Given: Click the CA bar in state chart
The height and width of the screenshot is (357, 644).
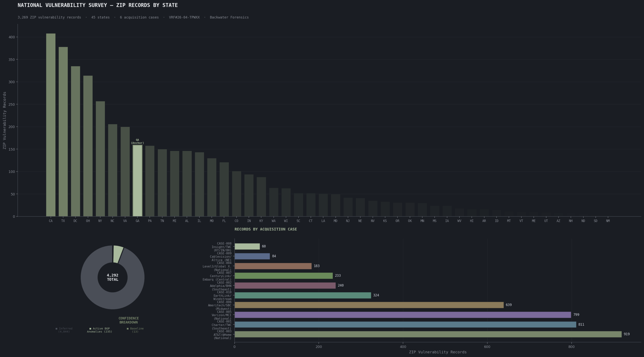Looking at the screenshot, I should point(51,125).
